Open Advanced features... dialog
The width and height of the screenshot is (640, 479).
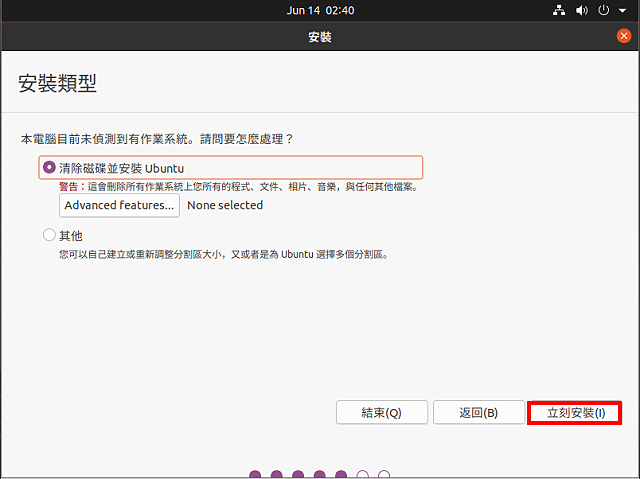click(119, 205)
